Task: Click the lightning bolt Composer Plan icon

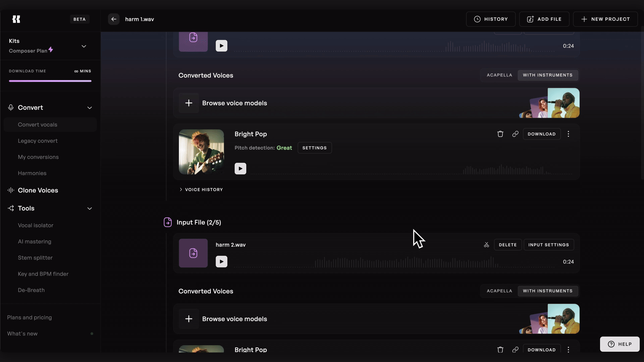Action: pos(51,50)
